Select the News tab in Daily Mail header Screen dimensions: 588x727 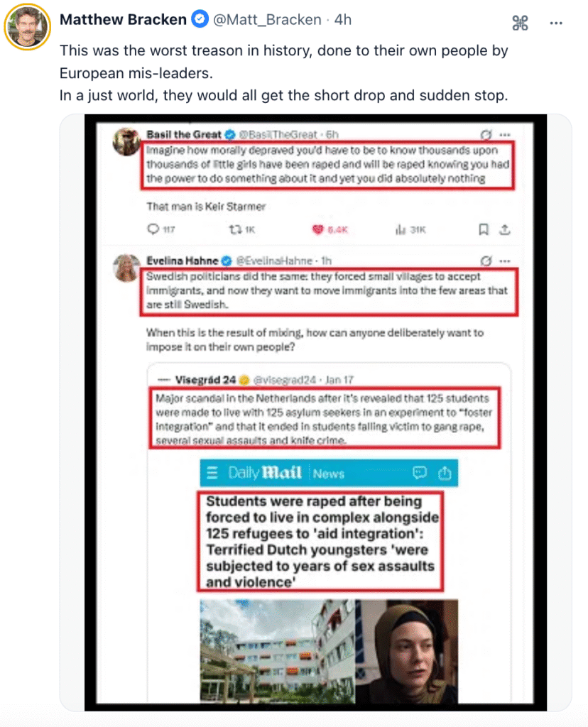[328, 474]
